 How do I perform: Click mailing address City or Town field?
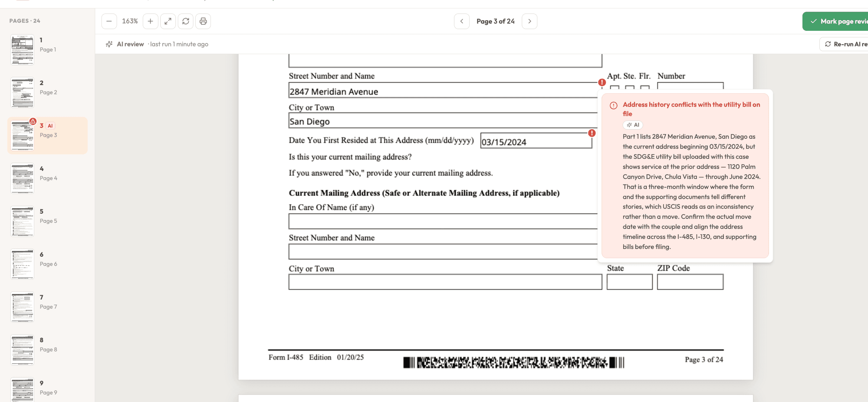coord(445,282)
